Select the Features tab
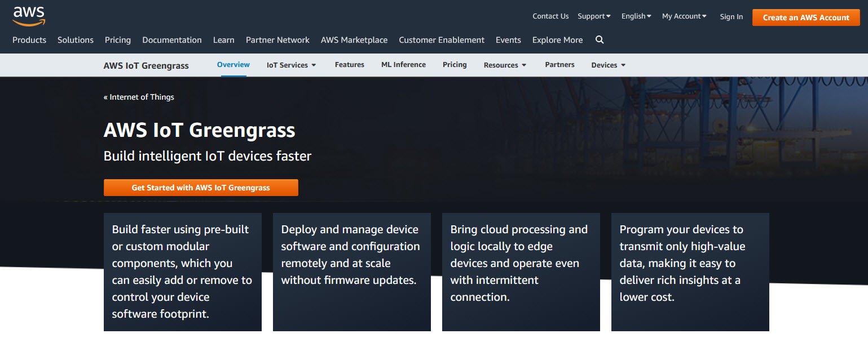Viewport: 868px width, 347px height. tap(350, 65)
